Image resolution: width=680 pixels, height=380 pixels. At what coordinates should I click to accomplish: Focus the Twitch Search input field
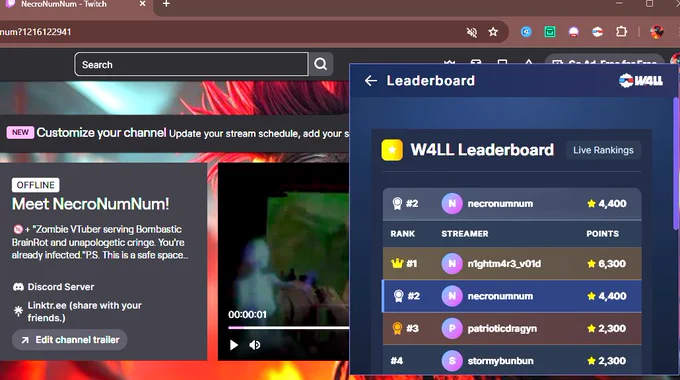coord(191,64)
